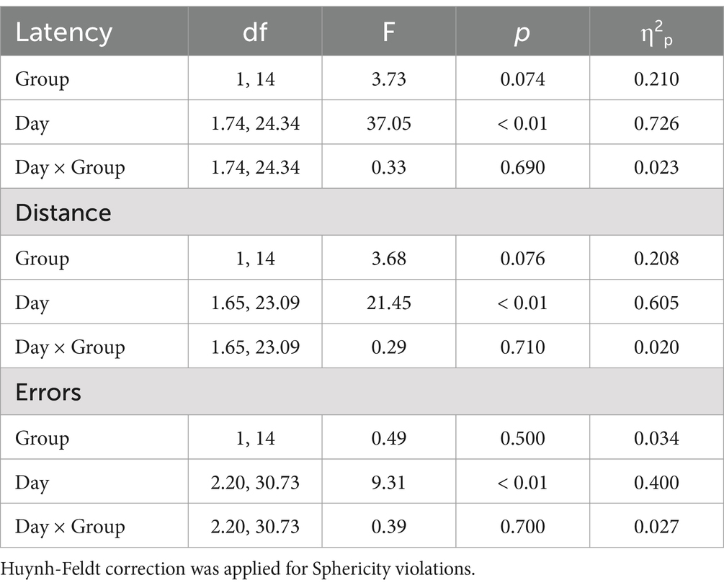Select the Distance section header row
Viewport: 724px width, 588px height.
tap(362, 212)
